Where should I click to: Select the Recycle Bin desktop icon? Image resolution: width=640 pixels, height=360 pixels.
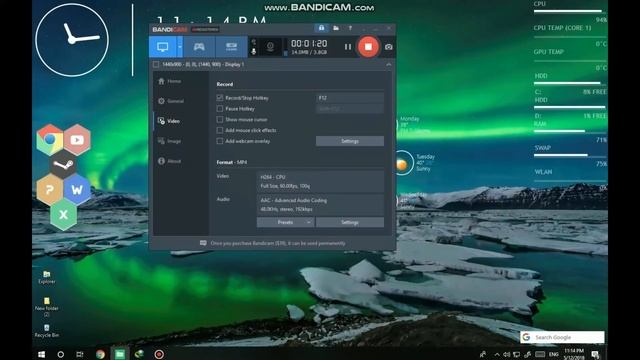click(x=47, y=331)
